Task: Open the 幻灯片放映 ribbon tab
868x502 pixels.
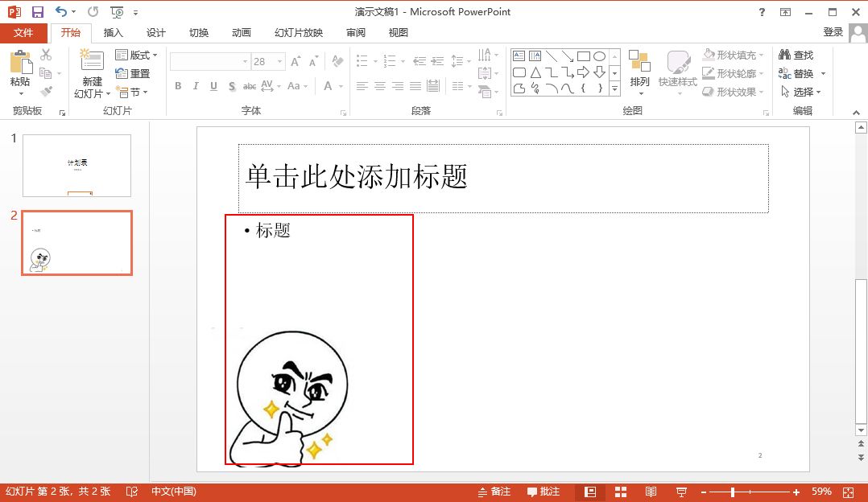Action: pyautogui.click(x=298, y=33)
